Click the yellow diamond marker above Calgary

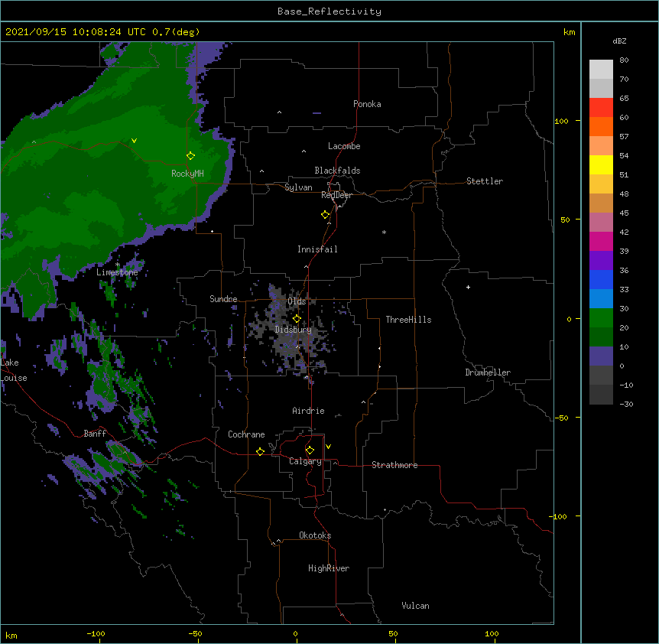(x=310, y=450)
